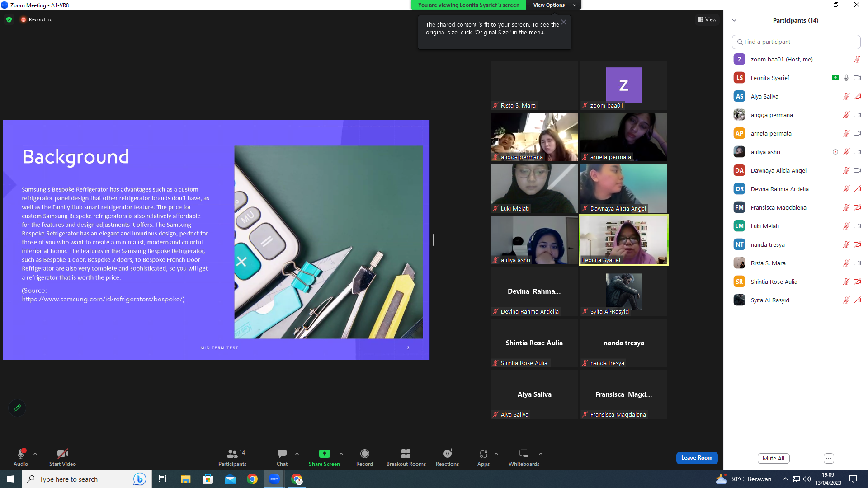
Task: Click the divider handle between slide and gallery
Action: [433, 240]
